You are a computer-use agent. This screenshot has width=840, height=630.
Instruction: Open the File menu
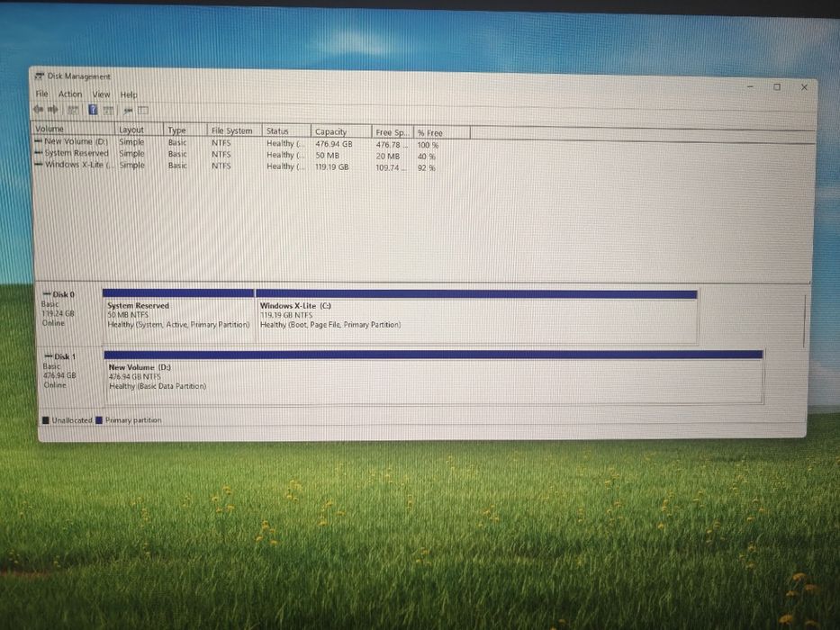[x=41, y=94]
